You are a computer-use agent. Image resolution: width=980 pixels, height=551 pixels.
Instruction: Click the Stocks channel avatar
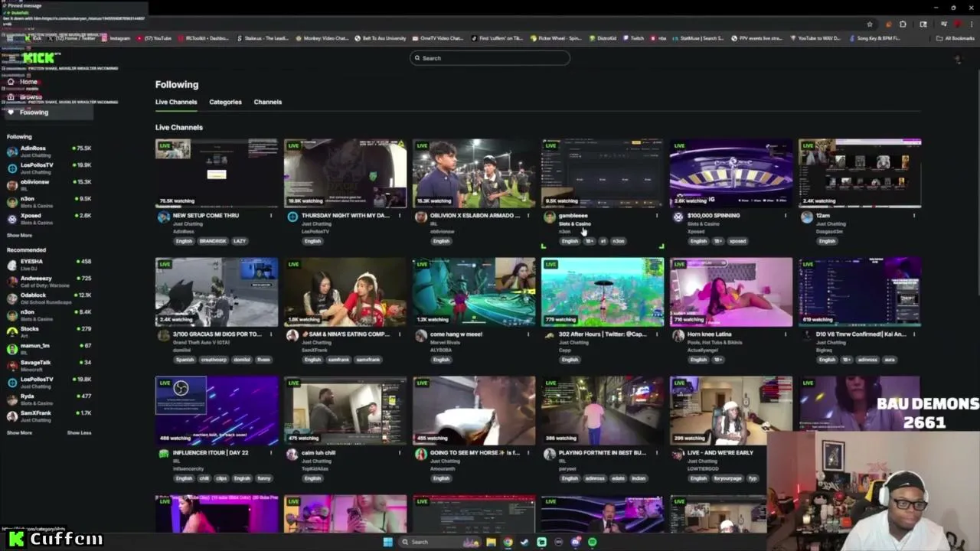coord(12,332)
